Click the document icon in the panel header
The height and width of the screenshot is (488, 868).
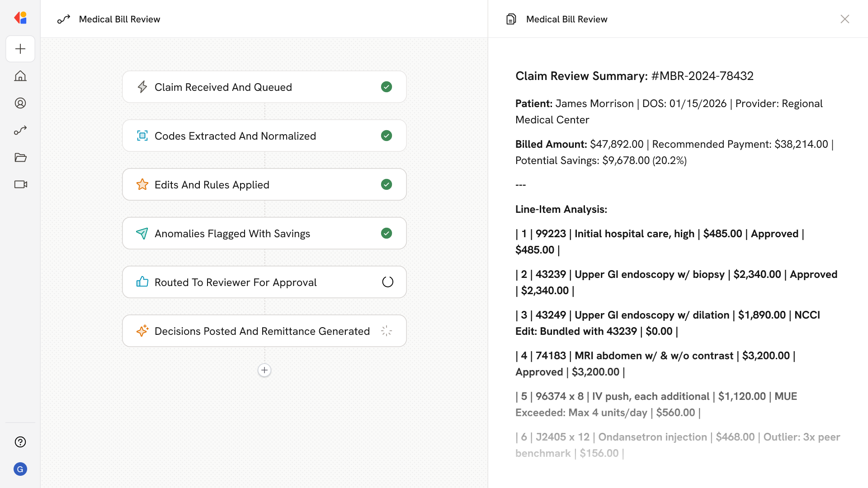(x=511, y=19)
